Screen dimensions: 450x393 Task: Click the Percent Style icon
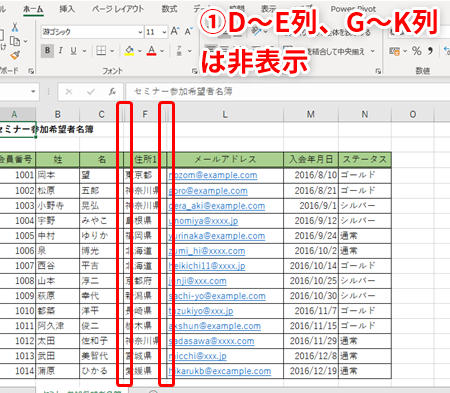(x=417, y=51)
